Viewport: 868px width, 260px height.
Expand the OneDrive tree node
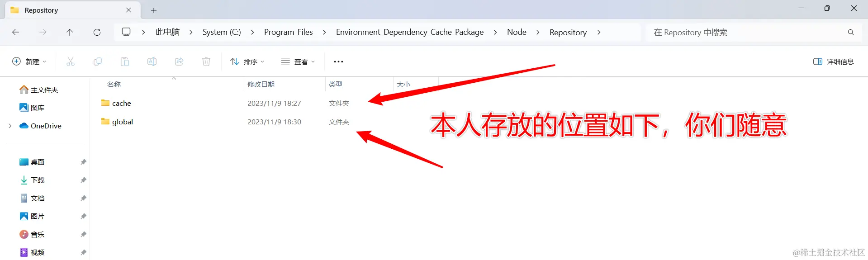pos(10,126)
